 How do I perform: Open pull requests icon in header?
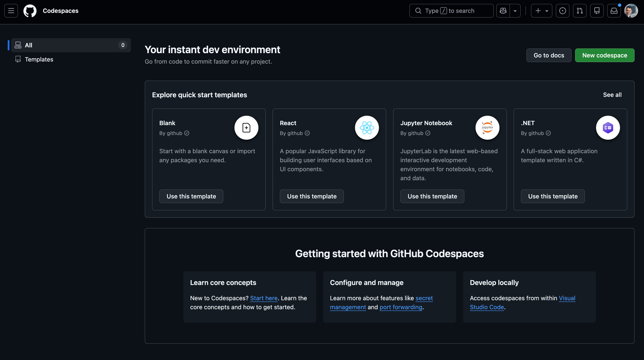(x=580, y=11)
